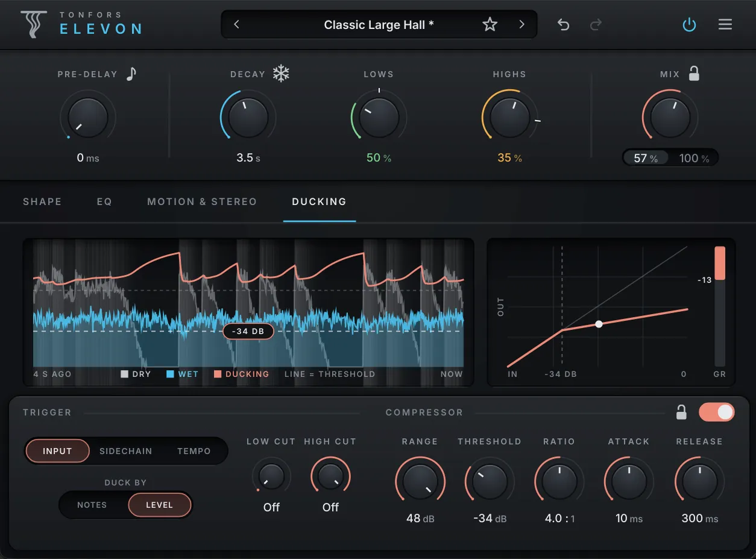Click the DUCKING legend swatch
The image size is (756, 559).
[x=218, y=374]
